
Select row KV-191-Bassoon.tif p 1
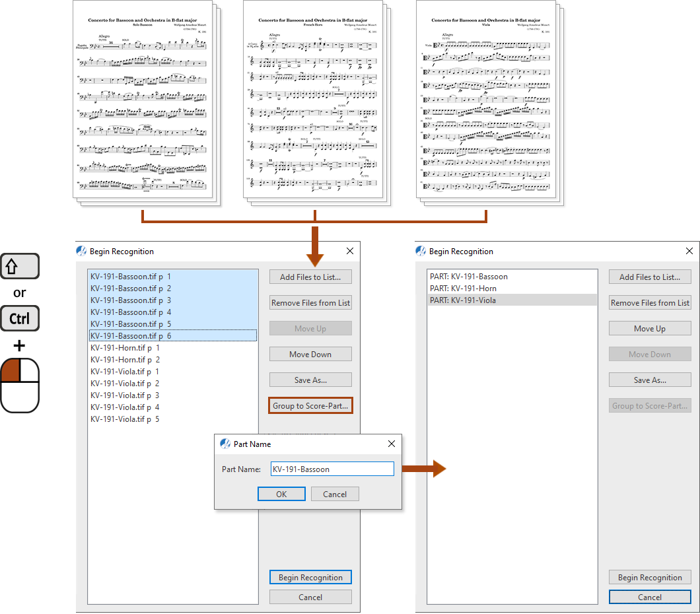[173, 277]
